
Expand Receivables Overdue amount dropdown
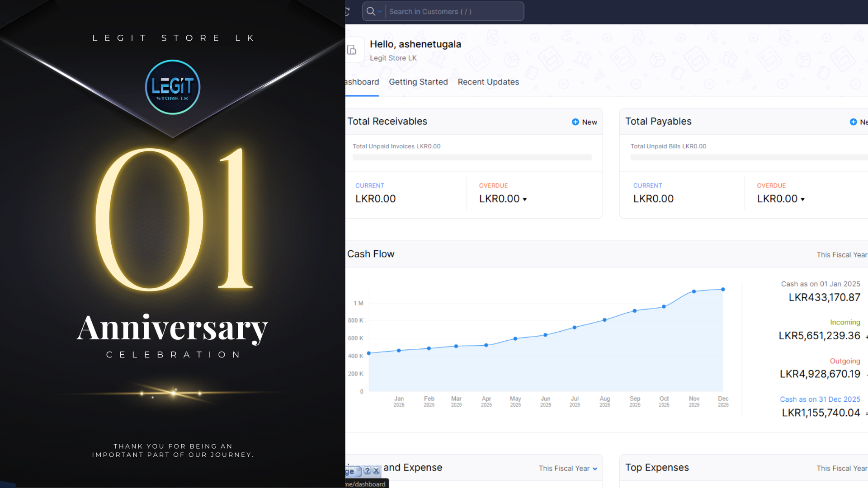525,199
